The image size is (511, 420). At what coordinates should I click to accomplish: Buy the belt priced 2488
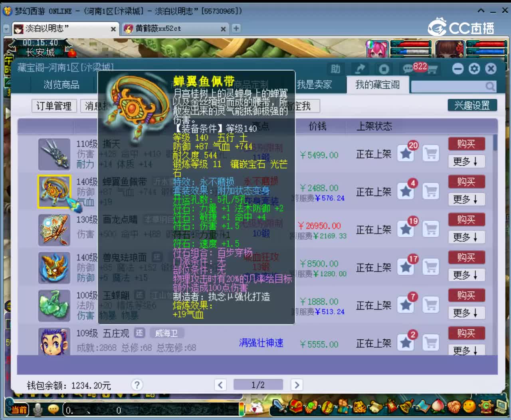tap(466, 182)
